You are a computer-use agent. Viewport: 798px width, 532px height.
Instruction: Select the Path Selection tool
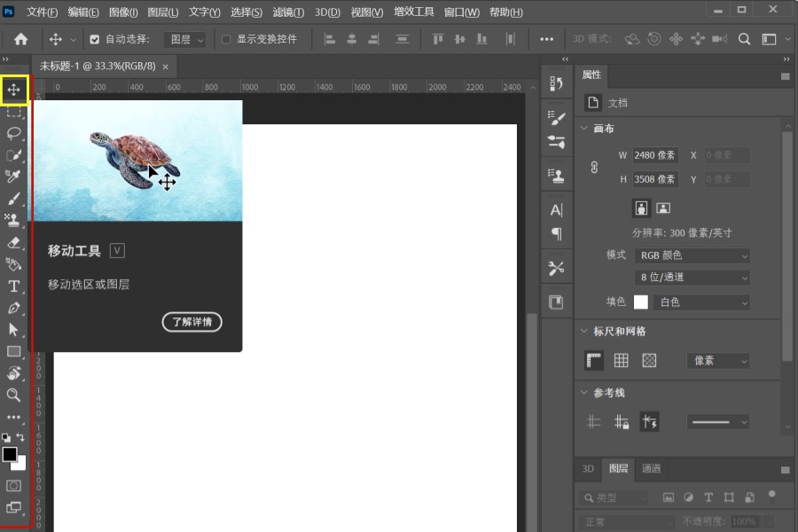[13, 329]
